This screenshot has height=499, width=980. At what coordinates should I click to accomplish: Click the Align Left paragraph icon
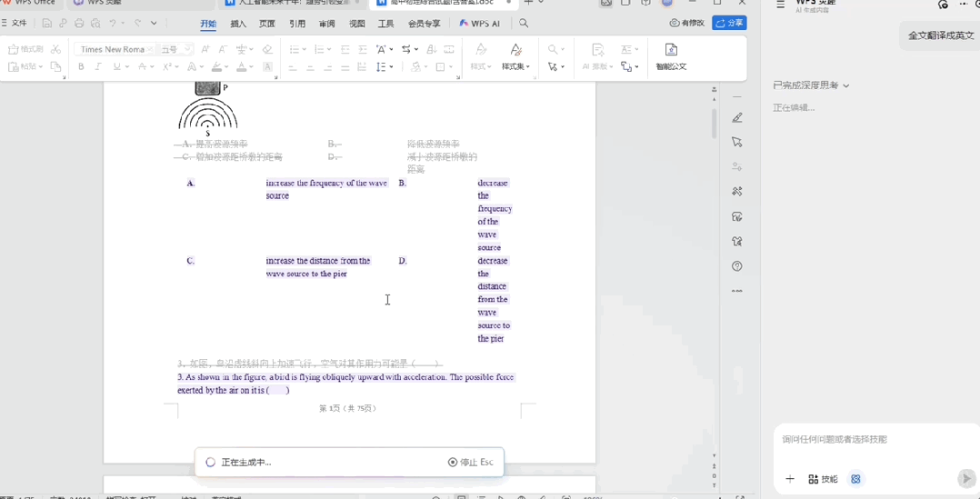[293, 66]
